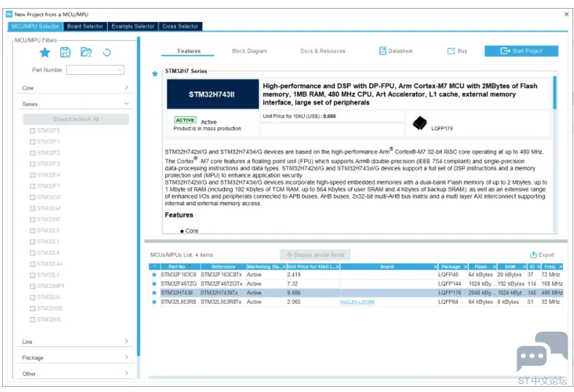Image resolution: width=574 pixels, height=392 pixels.
Task: Click the STM32H743II dark blue title banner
Action: [x=212, y=94]
